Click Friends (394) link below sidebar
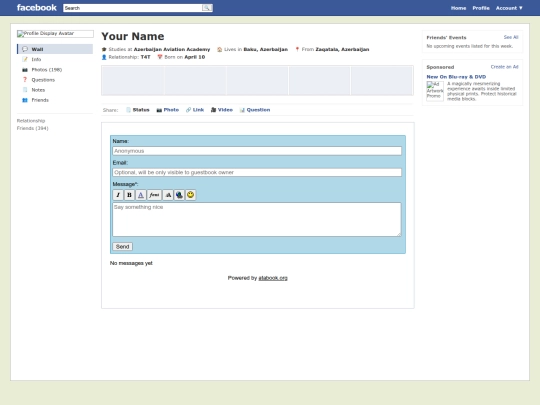 33,128
